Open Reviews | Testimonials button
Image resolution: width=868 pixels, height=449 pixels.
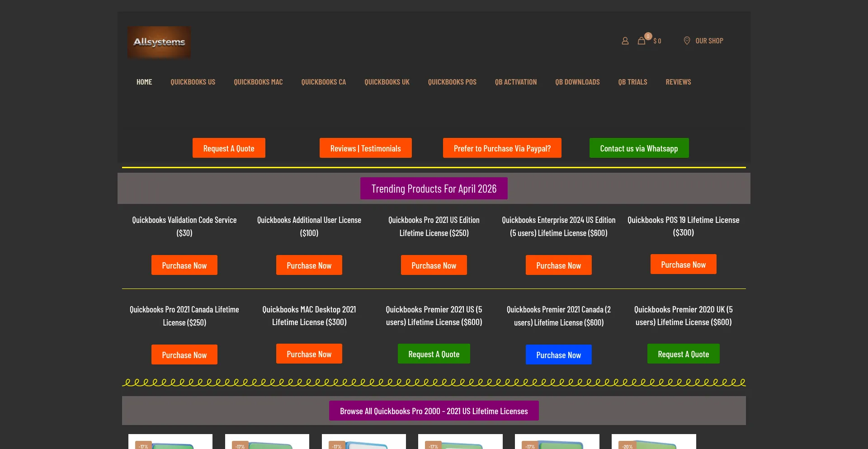tap(365, 148)
